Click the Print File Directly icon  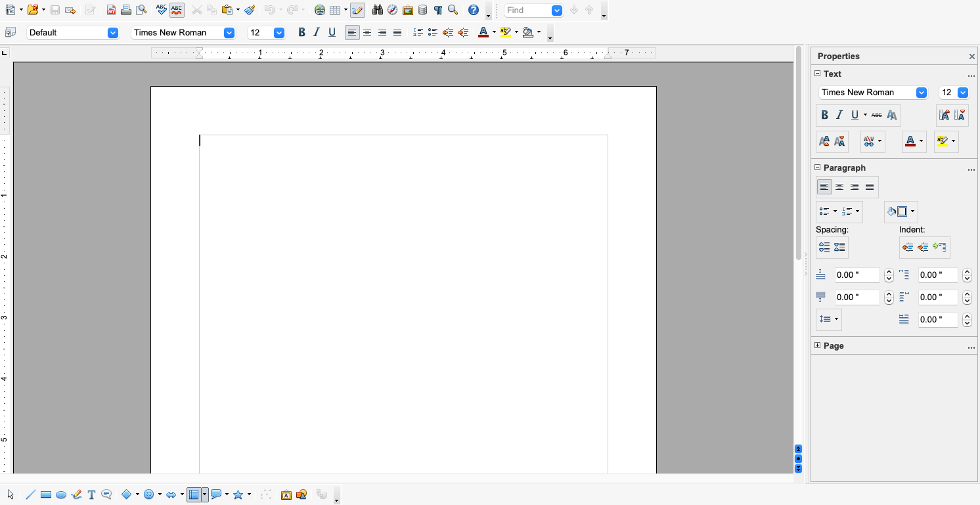(125, 10)
